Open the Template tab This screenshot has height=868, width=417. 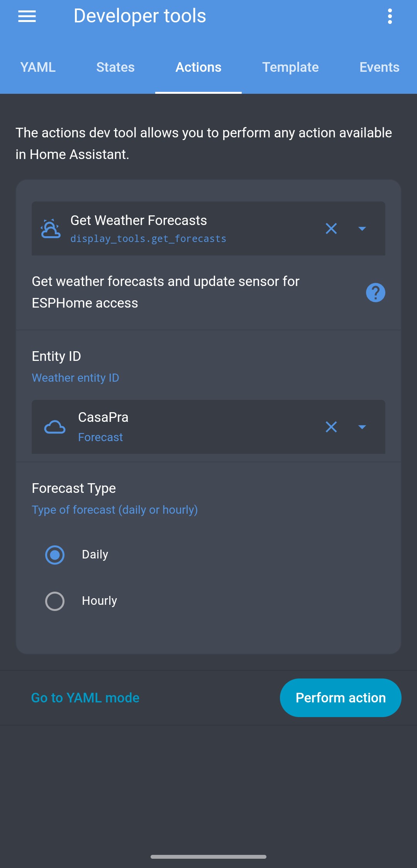point(290,67)
